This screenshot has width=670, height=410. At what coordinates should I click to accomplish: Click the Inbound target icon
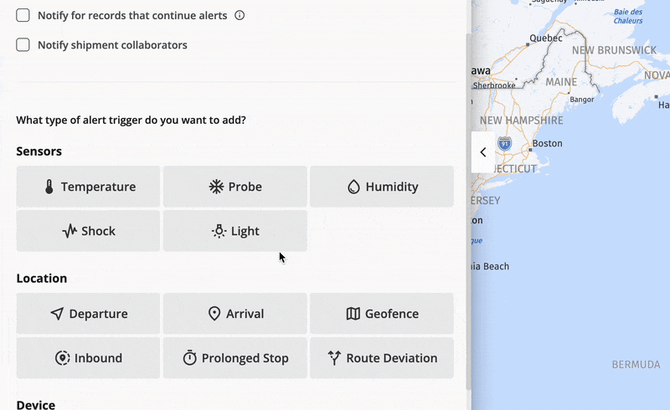pyautogui.click(x=62, y=358)
